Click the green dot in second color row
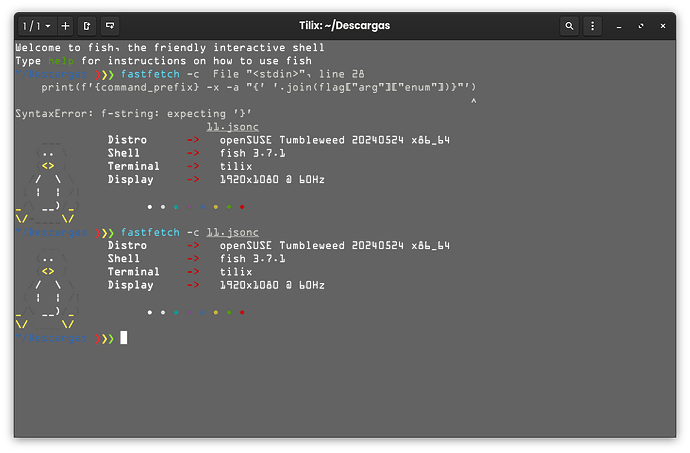This screenshot has height=453, width=690. (x=229, y=313)
